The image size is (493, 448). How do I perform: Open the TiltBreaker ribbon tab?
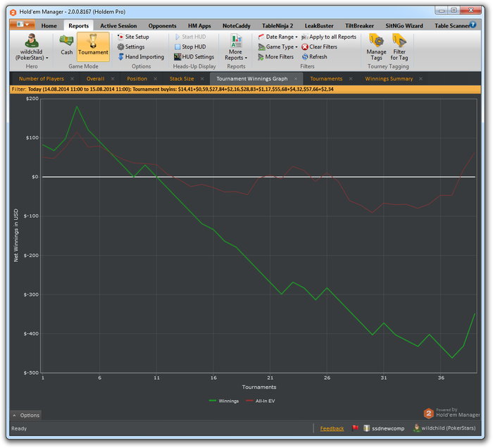click(359, 26)
